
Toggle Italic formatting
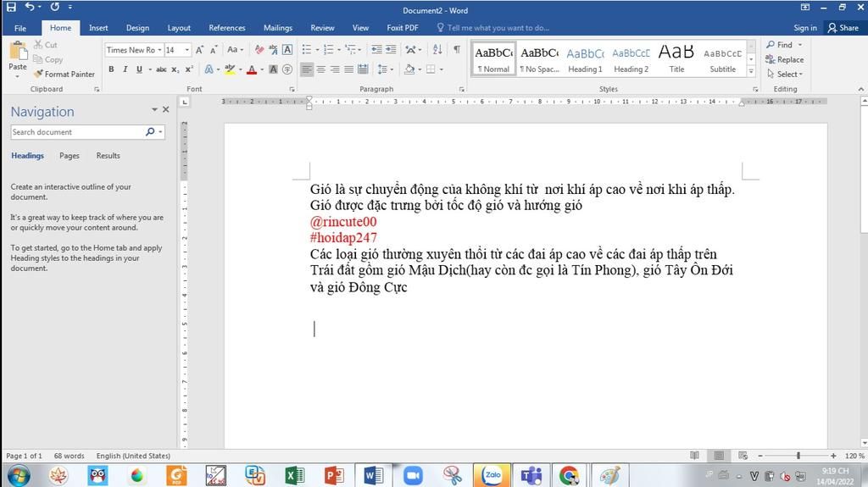coord(125,69)
